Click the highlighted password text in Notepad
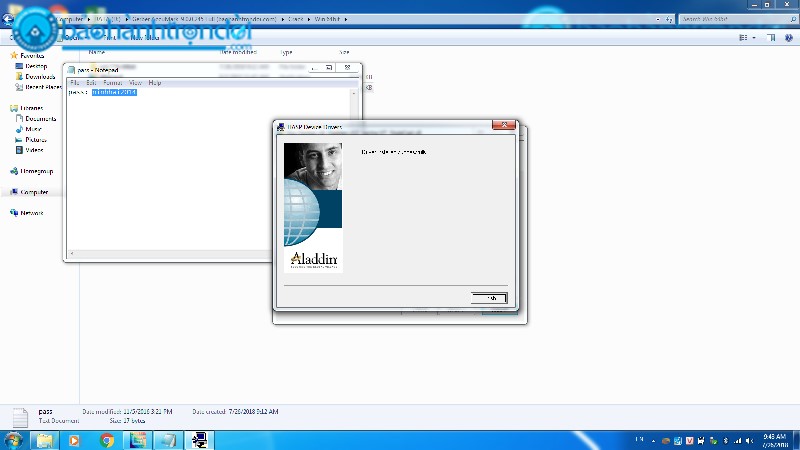Image resolution: width=800 pixels, height=450 pixels. tap(114, 92)
